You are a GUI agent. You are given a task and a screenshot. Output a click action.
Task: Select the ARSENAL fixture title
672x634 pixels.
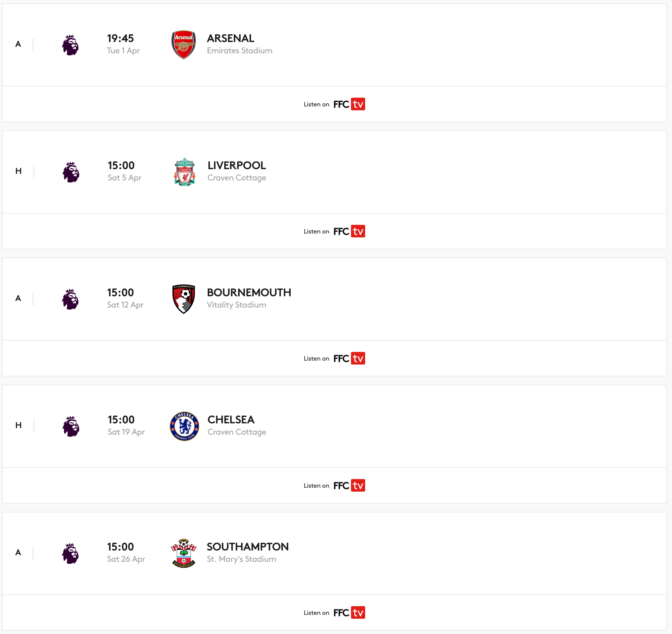pyautogui.click(x=231, y=38)
